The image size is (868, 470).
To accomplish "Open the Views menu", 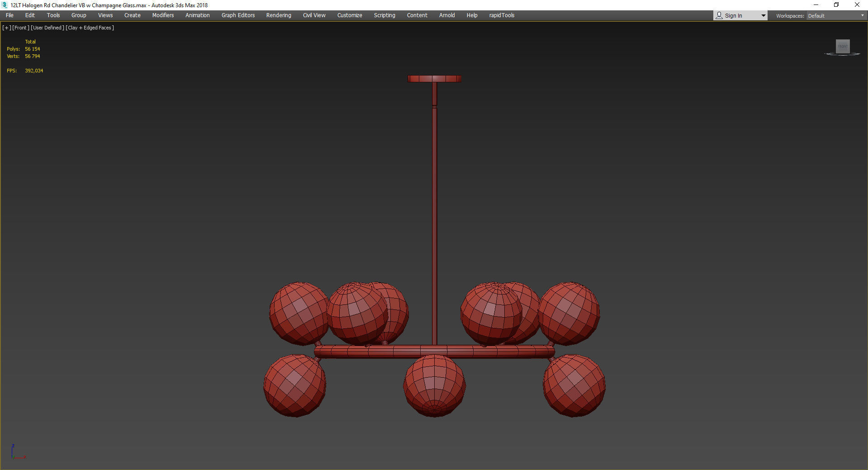I will tap(105, 15).
